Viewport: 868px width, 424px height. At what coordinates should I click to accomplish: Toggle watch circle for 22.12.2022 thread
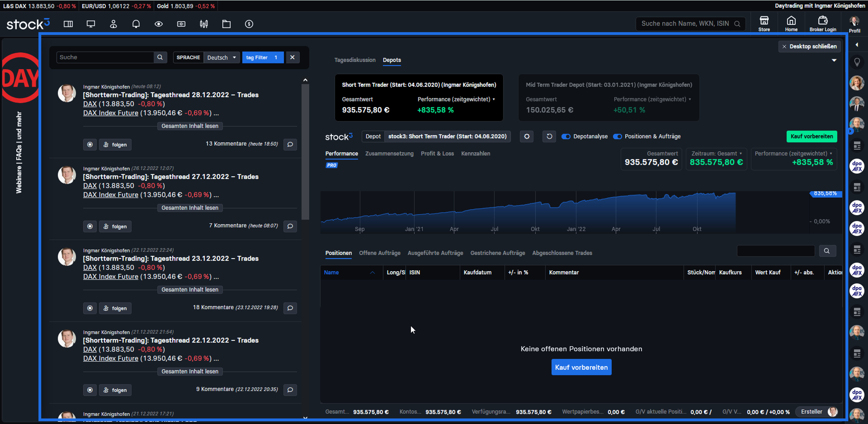click(90, 390)
